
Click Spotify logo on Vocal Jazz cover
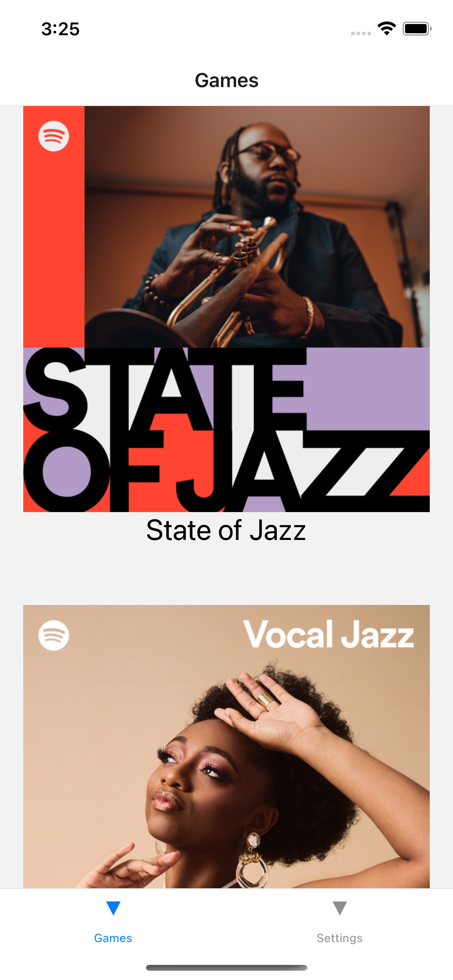point(54,636)
